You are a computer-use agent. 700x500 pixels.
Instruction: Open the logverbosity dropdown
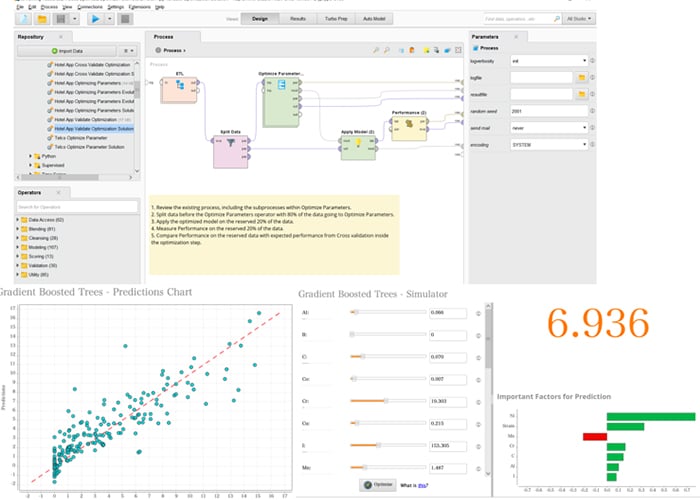[x=549, y=61]
